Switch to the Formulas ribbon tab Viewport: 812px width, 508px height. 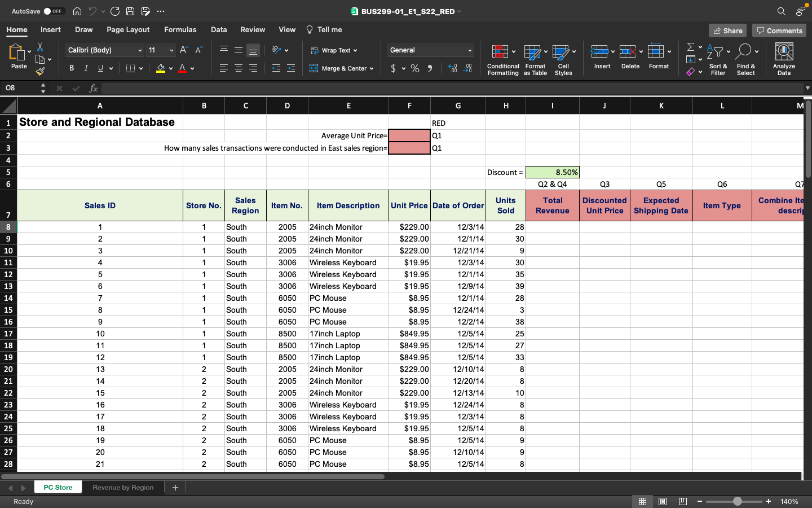[x=180, y=29]
